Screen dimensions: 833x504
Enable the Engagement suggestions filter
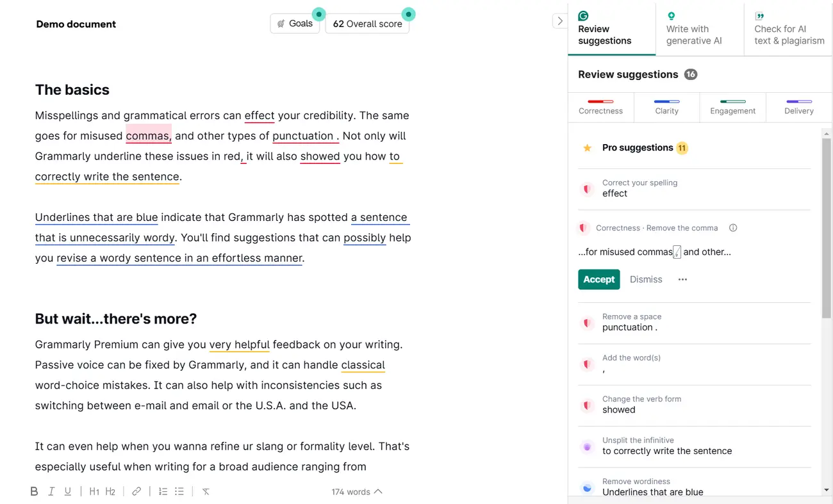pos(732,107)
